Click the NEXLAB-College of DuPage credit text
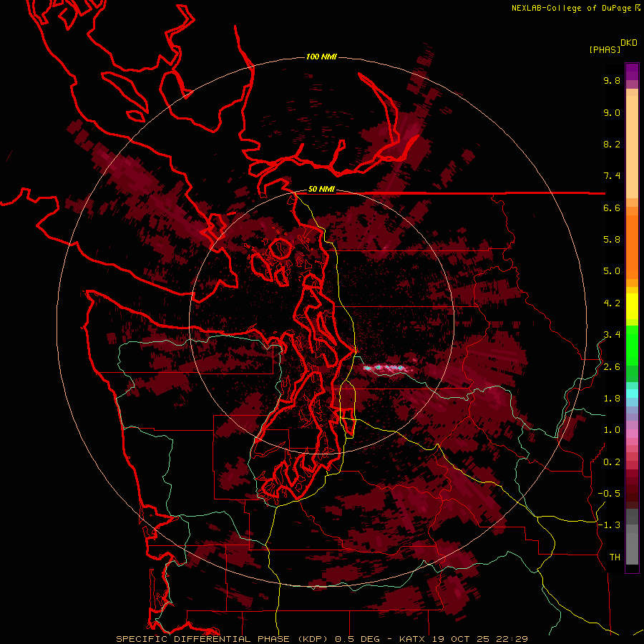The width and height of the screenshot is (644, 644). click(x=576, y=8)
